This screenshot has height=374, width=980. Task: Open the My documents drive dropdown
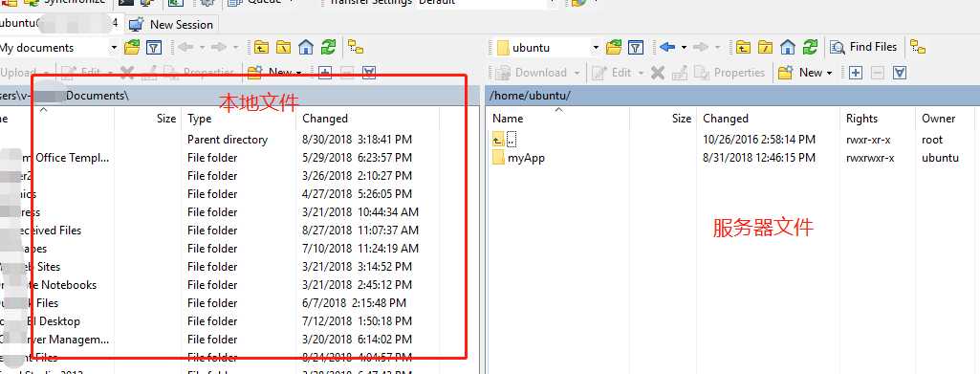(x=114, y=48)
